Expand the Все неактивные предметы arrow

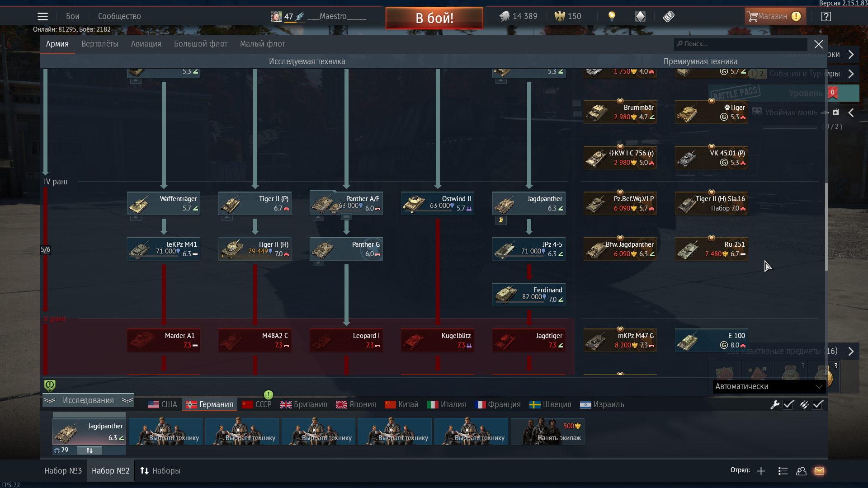851,351
